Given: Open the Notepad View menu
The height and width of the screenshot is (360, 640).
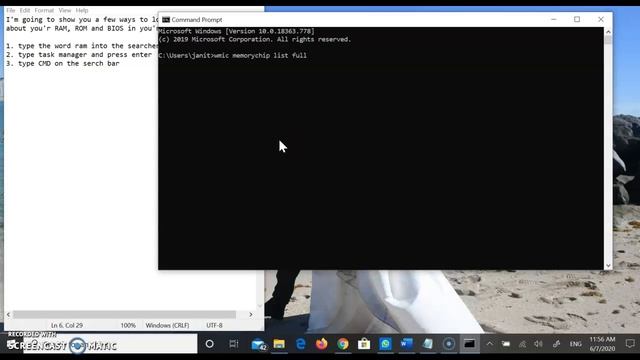Looking at the screenshot, I should pyautogui.click(x=64, y=10).
